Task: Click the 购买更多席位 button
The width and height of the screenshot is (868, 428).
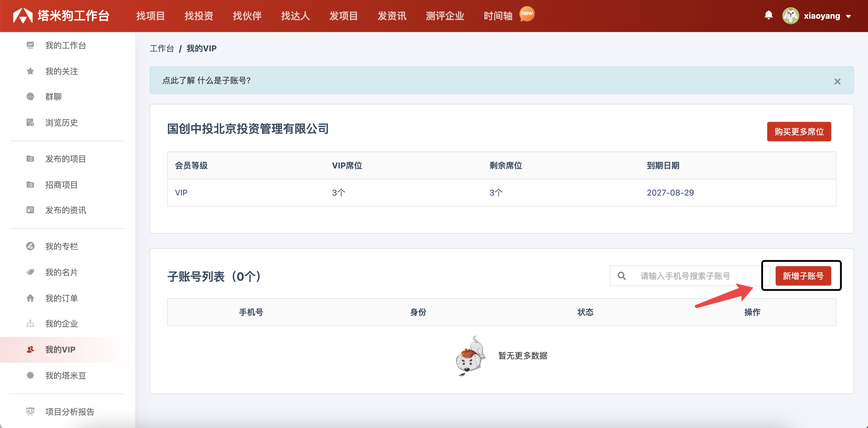Action: [x=799, y=132]
